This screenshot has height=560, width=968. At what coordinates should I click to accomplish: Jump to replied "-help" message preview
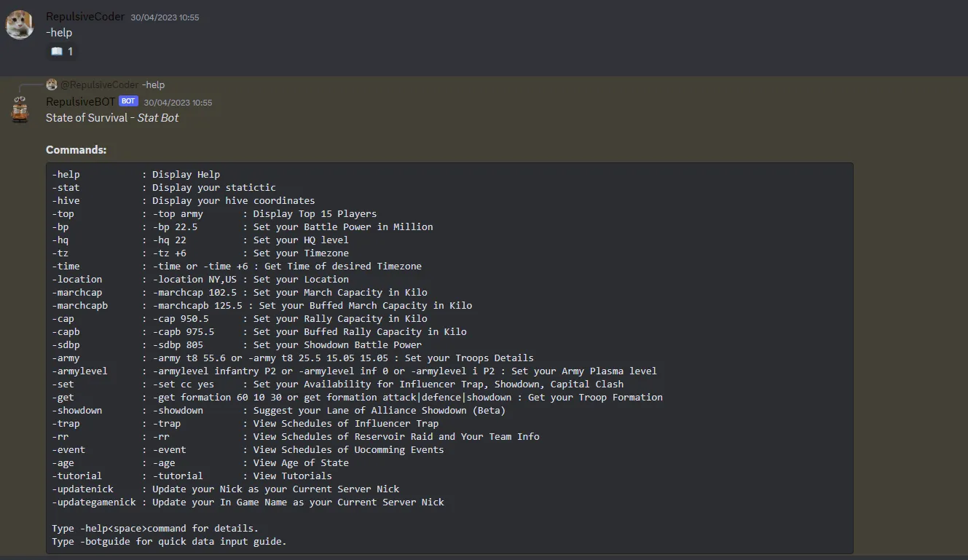coord(154,85)
